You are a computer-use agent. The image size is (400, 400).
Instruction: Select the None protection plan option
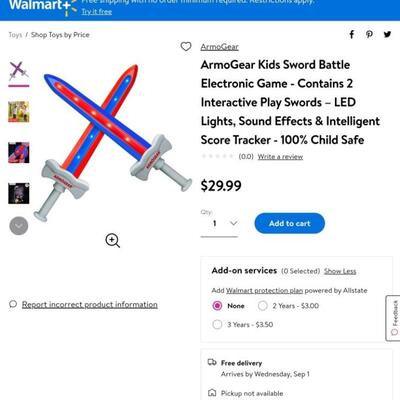(217, 306)
